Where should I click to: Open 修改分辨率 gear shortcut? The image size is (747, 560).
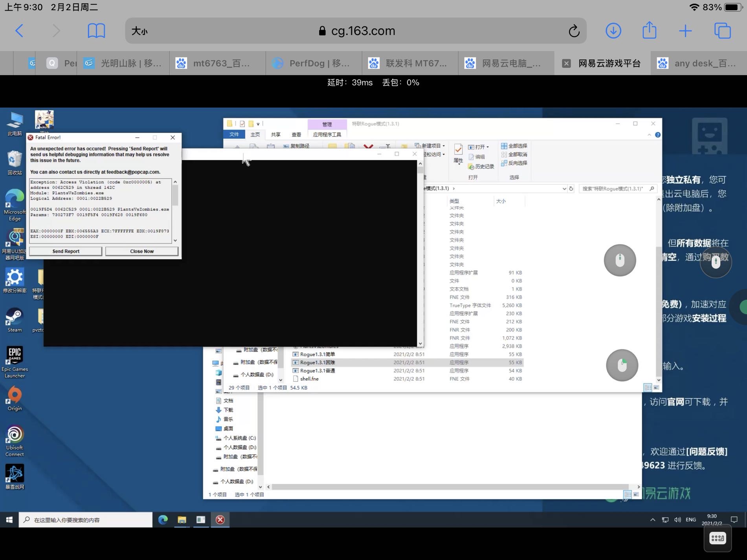pyautogui.click(x=15, y=280)
